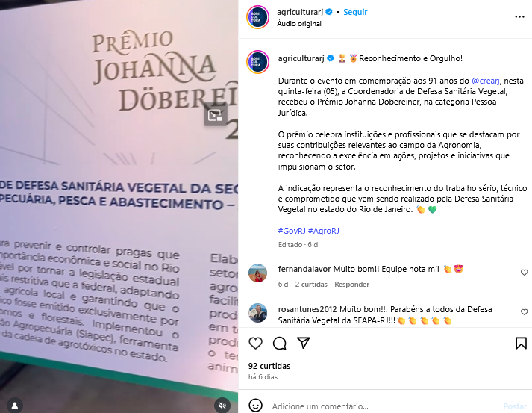This screenshot has width=532, height=413.
Task: Open the emoji picker for comments
Action: click(x=255, y=406)
